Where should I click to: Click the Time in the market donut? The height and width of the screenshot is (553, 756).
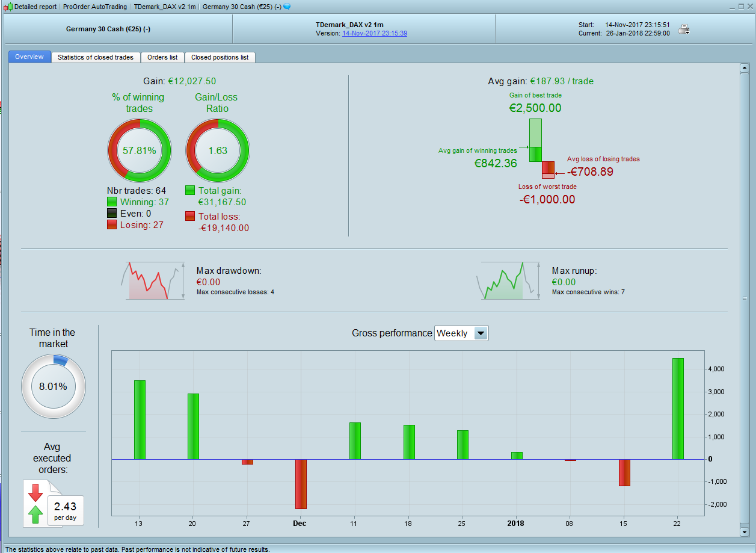[54, 386]
